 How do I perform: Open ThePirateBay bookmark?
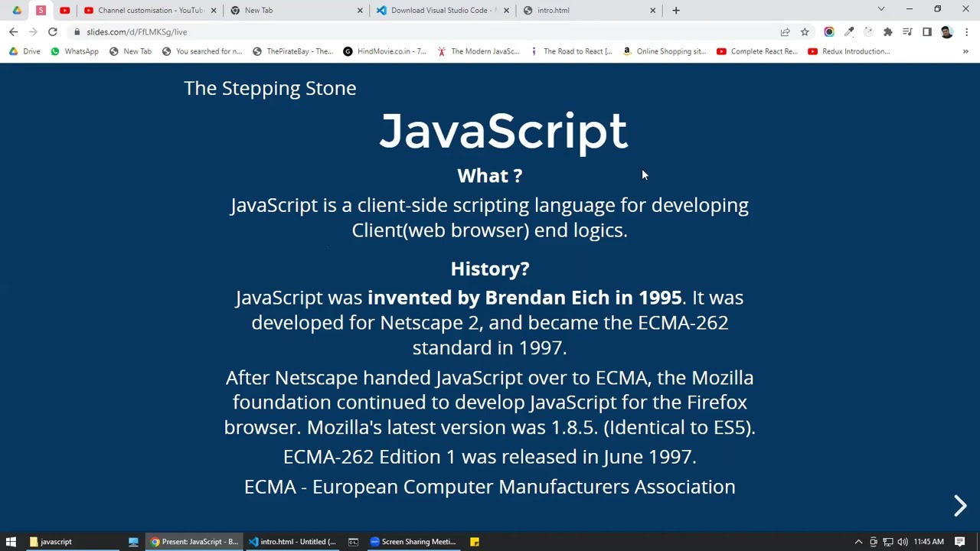293,51
